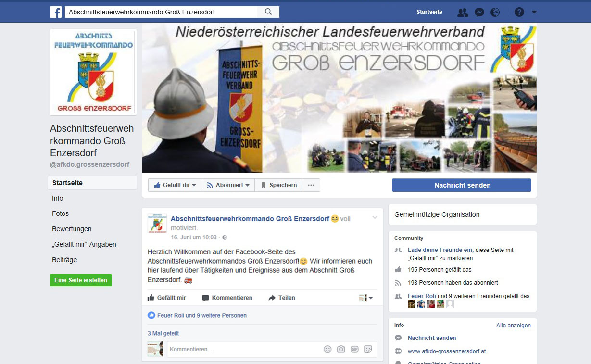Viewport: 591px width, 364px height.
Task: Open the account settings caret in the top bar
Action: click(534, 12)
